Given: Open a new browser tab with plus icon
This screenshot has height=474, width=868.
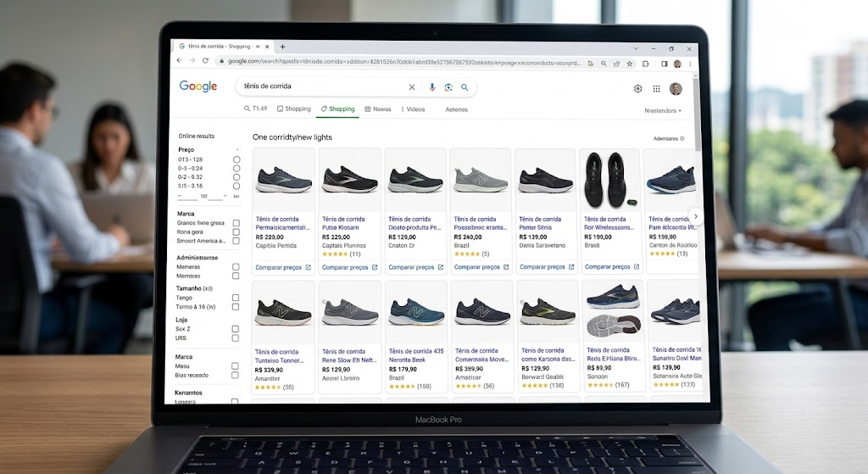Looking at the screenshot, I should coord(282,47).
